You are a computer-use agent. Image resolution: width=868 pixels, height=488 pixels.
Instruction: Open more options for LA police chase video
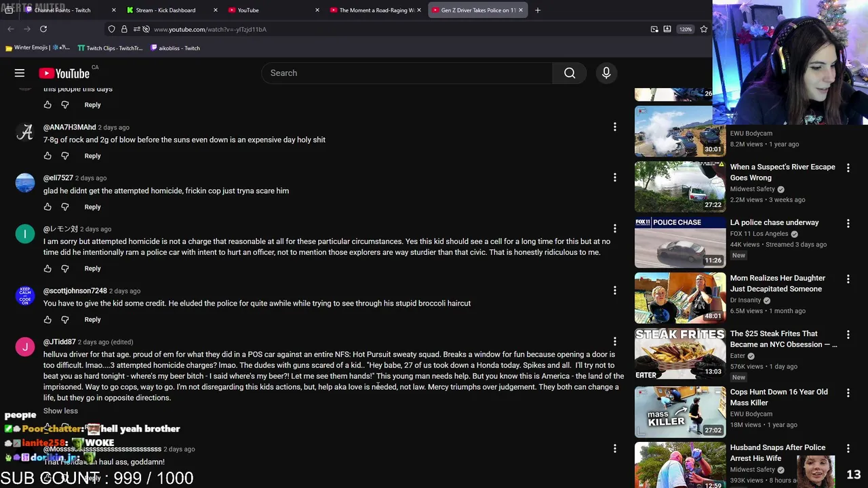[x=848, y=223]
